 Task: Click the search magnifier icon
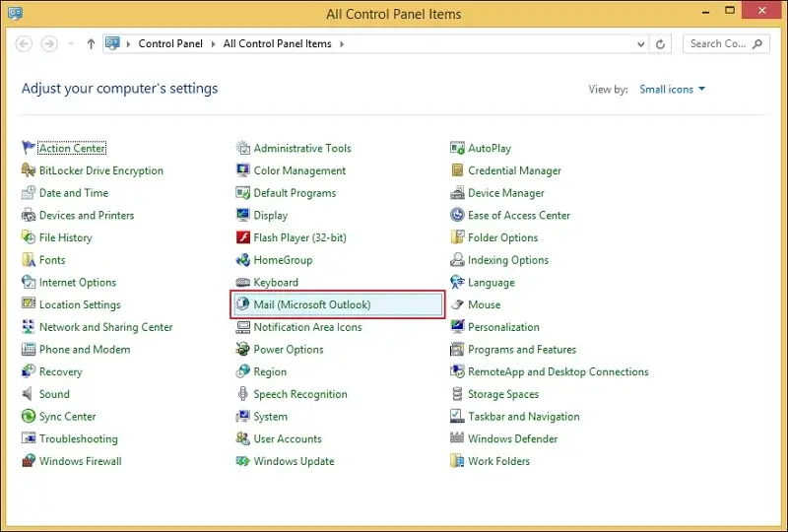click(x=757, y=44)
